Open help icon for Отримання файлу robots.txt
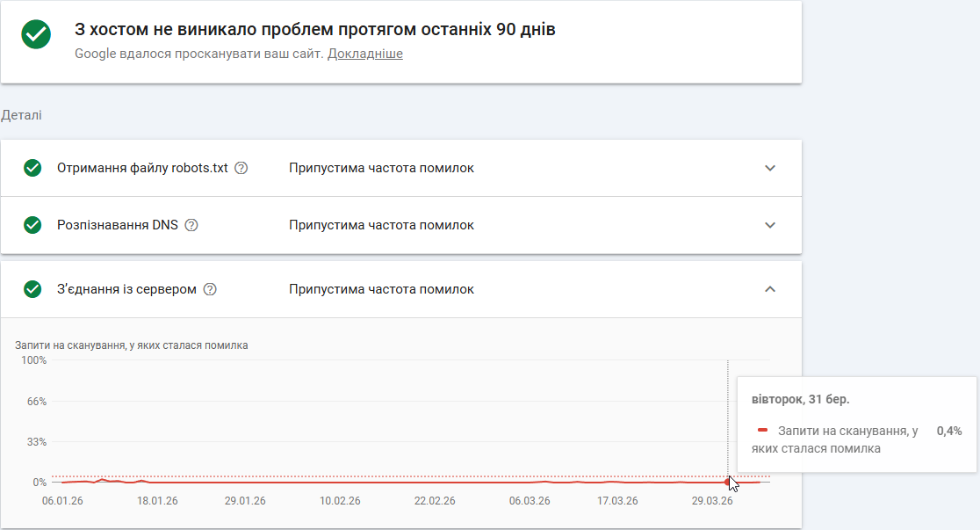 pyautogui.click(x=241, y=168)
